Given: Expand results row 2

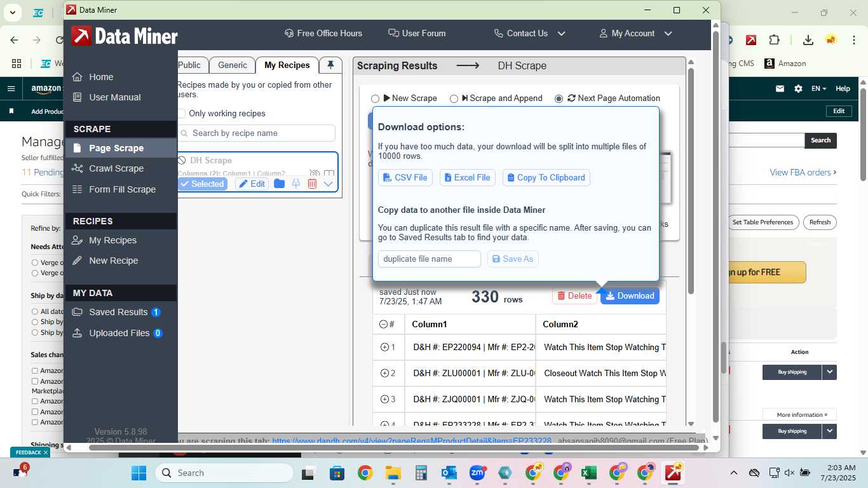Looking at the screenshot, I should point(384,373).
